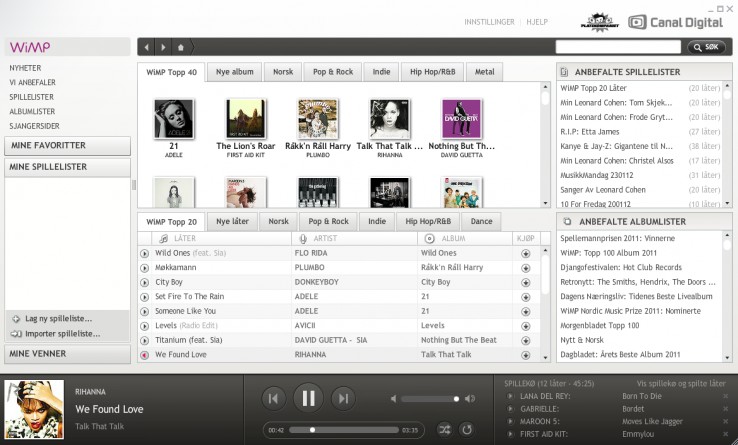Switch to Nye album tab

[234, 72]
